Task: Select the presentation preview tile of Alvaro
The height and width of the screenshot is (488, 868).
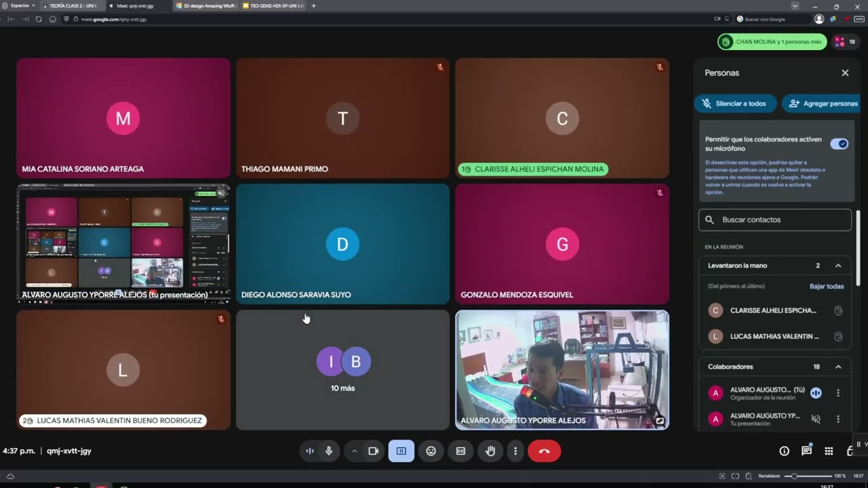Action: [123, 243]
